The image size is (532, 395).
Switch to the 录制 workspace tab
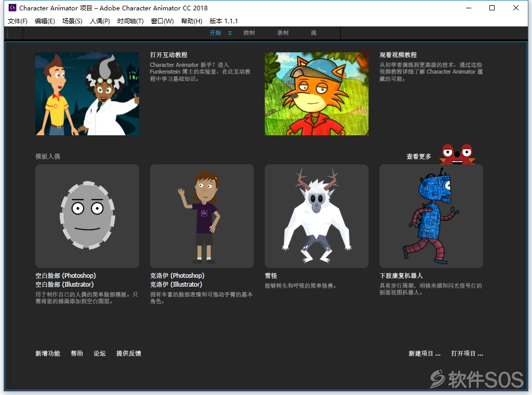[283, 33]
